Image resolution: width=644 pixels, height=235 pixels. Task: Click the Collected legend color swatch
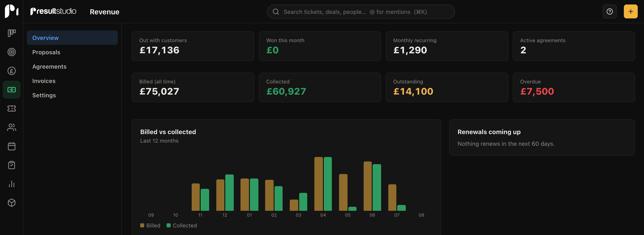168,226
